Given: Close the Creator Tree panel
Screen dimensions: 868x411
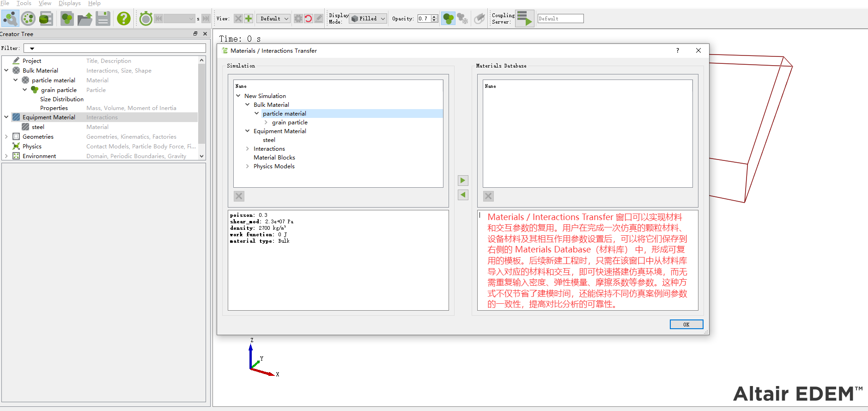Looking at the screenshot, I should click(205, 34).
